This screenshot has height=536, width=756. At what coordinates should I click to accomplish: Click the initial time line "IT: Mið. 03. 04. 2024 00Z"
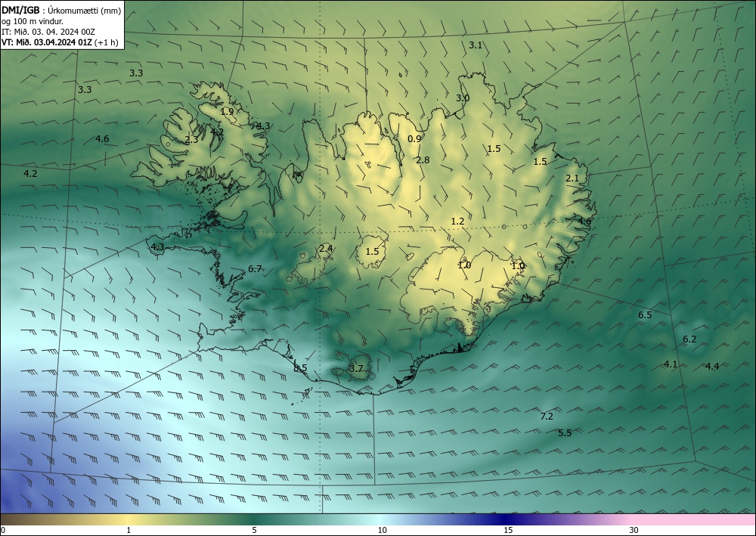click(48, 32)
